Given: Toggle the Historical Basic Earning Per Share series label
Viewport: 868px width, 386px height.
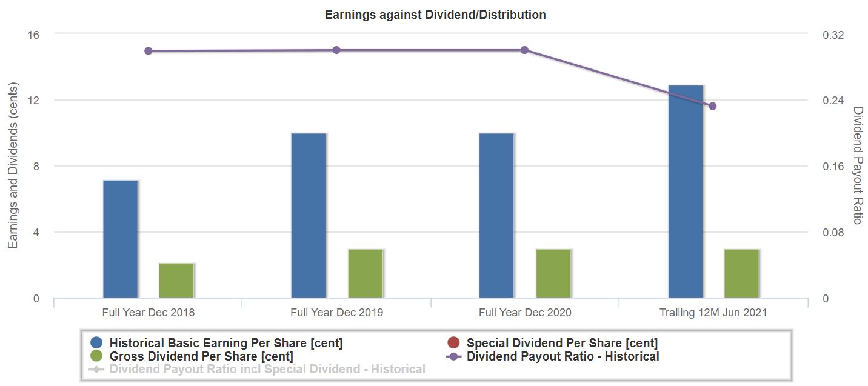Looking at the screenshot, I should click(226, 343).
